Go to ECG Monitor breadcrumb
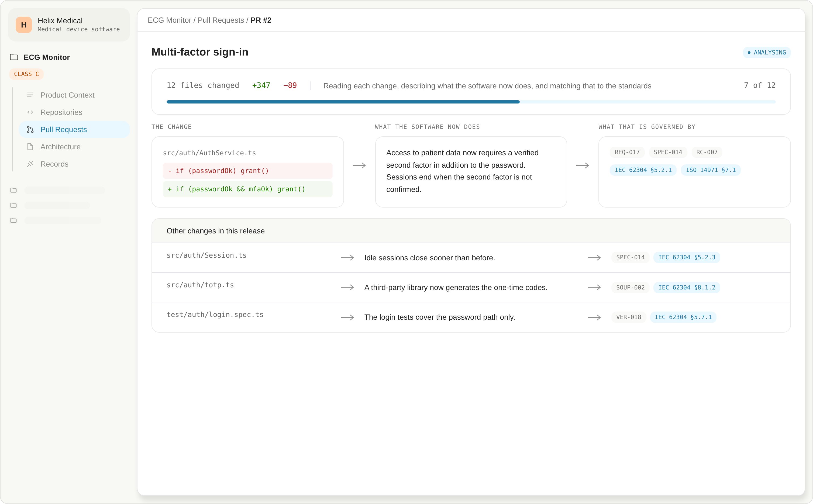This screenshot has height=504, width=813. [169, 20]
